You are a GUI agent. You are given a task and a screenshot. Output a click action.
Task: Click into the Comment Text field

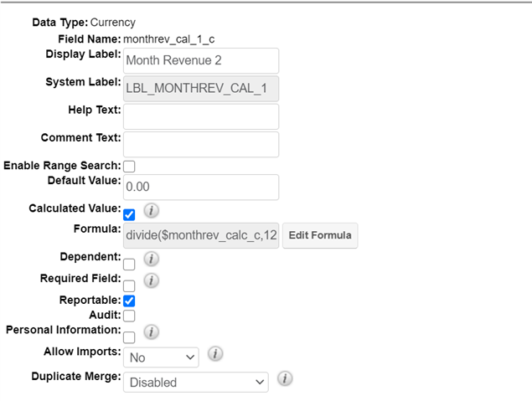pos(201,144)
